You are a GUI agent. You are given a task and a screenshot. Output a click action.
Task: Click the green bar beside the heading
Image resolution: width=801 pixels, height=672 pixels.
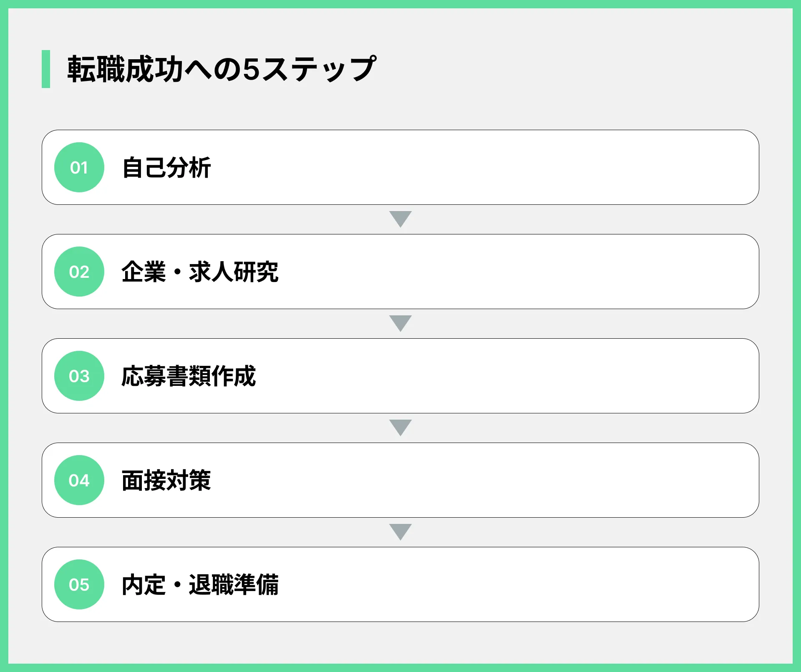click(x=46, y=69)
